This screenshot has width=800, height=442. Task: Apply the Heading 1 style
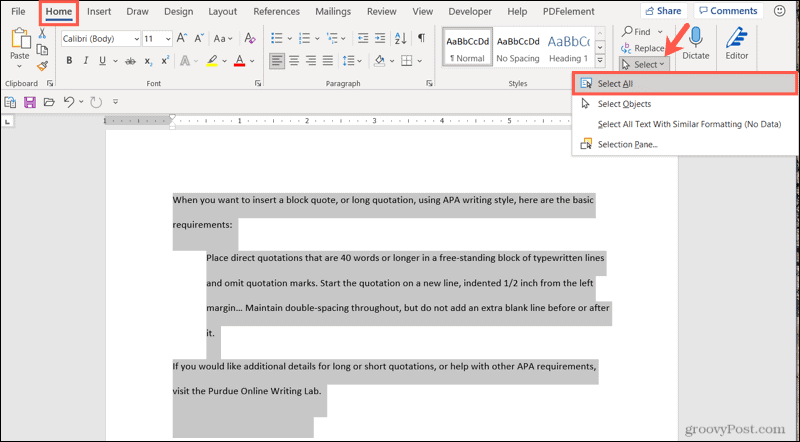coord(568,48)
